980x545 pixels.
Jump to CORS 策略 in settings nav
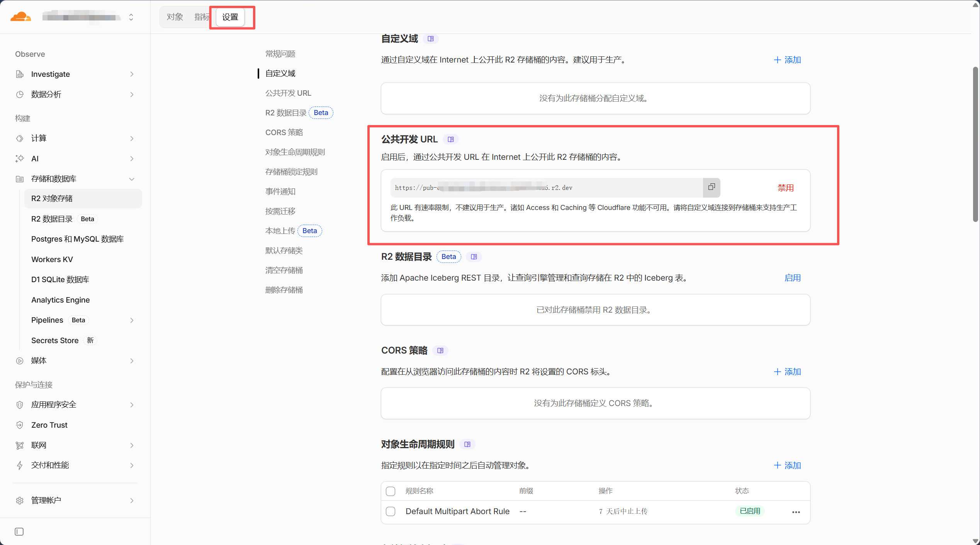coord(284,132)
